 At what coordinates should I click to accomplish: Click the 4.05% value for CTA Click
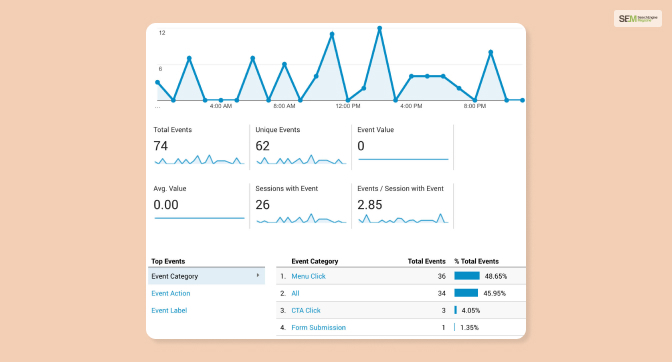click(471, 311)
